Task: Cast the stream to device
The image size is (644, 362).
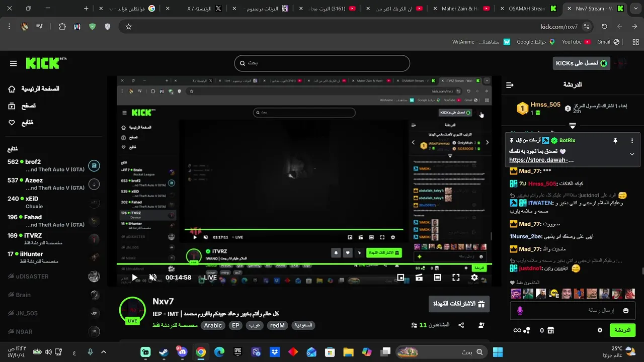Action: coord(419,277)
